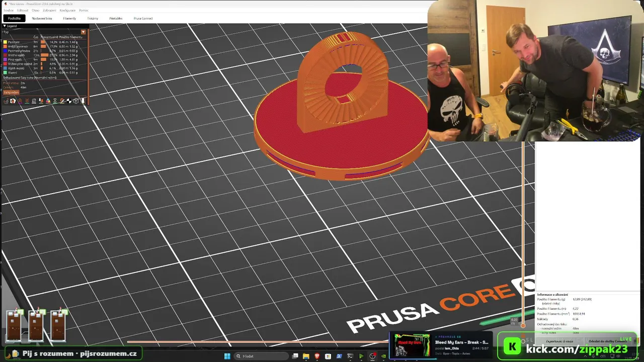Toggle wipe moves visibility in legend toolbar

pyautogui.click(x=13, y=101)
